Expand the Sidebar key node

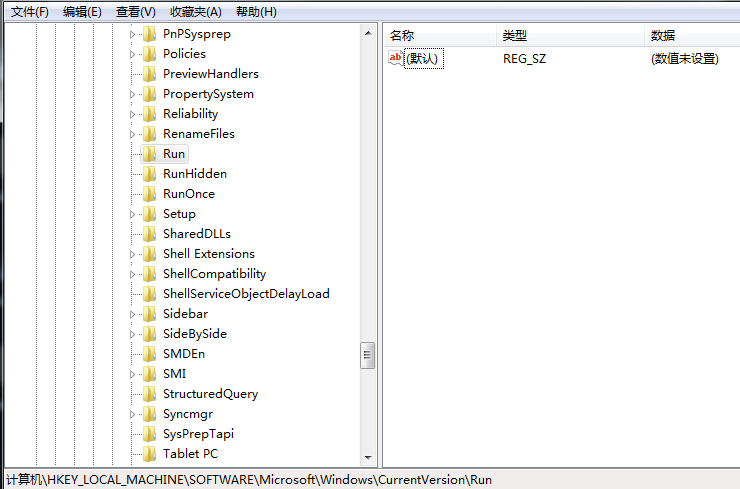tap(131, 314)
